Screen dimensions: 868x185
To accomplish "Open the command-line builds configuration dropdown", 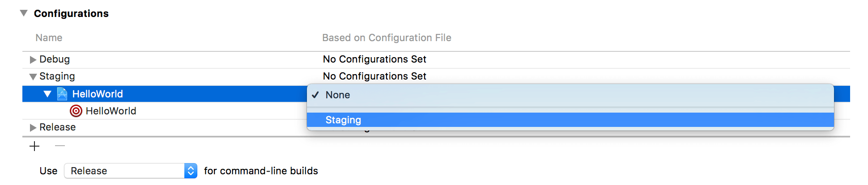I will click(x=130, y=171).
